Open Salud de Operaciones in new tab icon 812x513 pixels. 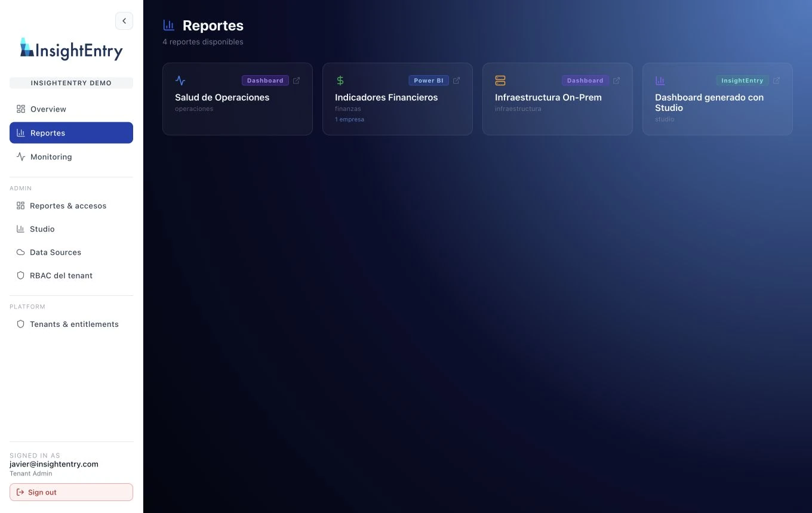(297, 81)
